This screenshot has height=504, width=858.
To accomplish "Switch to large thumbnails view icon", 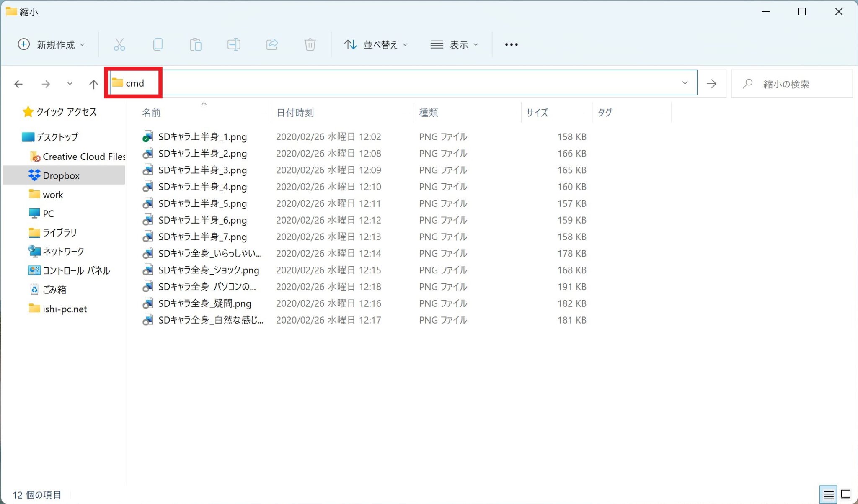I will click(846, 495).
